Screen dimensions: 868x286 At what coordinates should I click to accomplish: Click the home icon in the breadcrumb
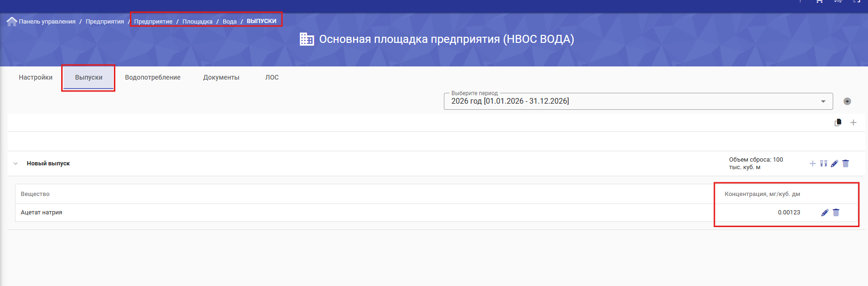pos(12,22)
